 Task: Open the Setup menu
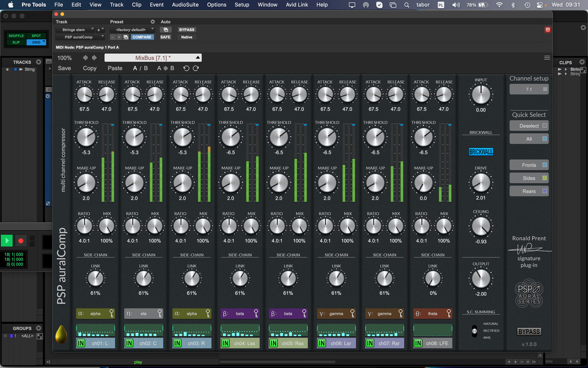coord(242,5)
